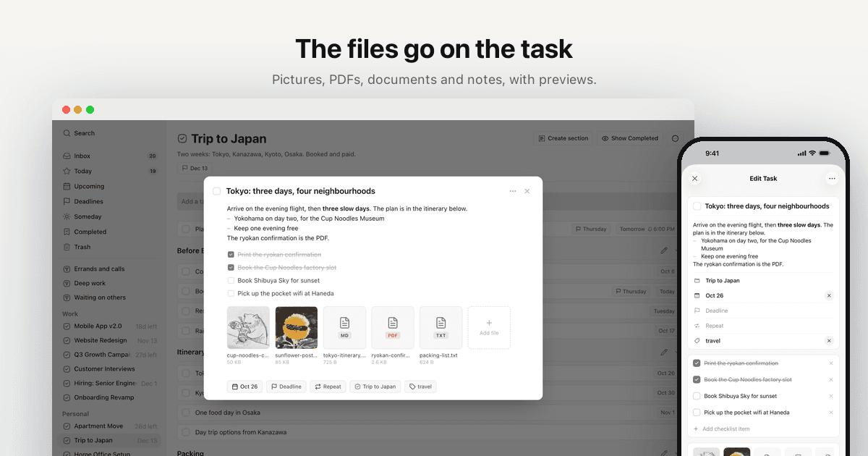Screen dimensions: 868x456
Task: Click the Oct 26 date chip in the dialog
Action: click(x=244, y=387)
